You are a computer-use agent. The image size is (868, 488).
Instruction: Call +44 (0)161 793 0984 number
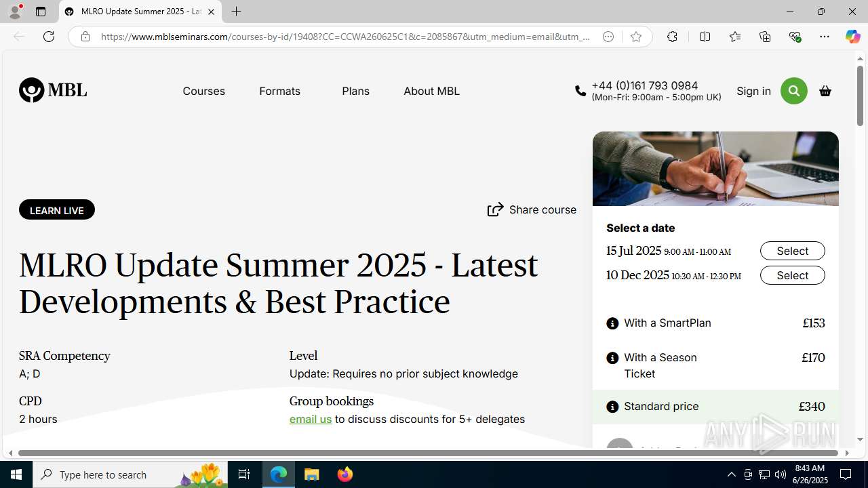click(644, 85)
